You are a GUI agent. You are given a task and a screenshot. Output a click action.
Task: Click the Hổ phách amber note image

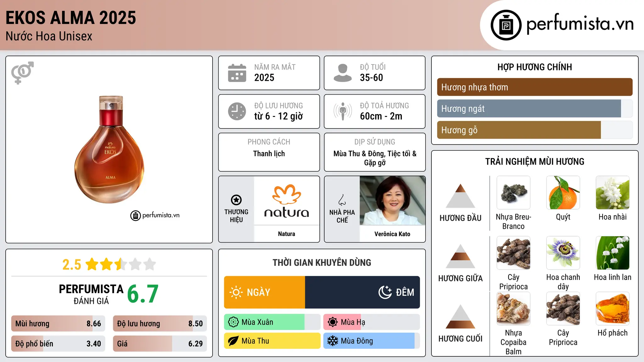(x=613, y=309)
